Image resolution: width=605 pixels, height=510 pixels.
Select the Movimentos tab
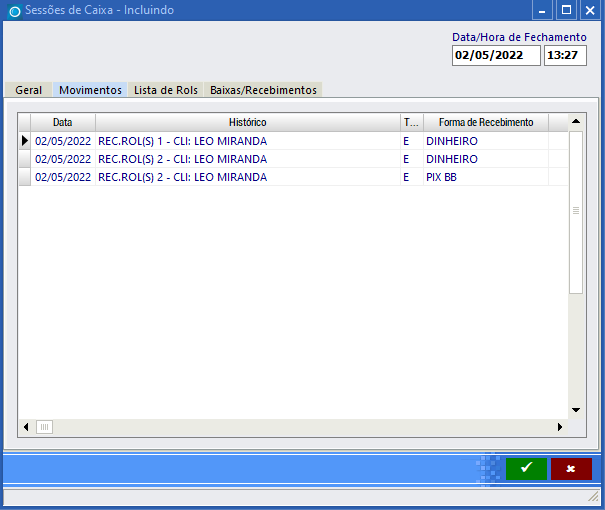(x=90, y=90)
